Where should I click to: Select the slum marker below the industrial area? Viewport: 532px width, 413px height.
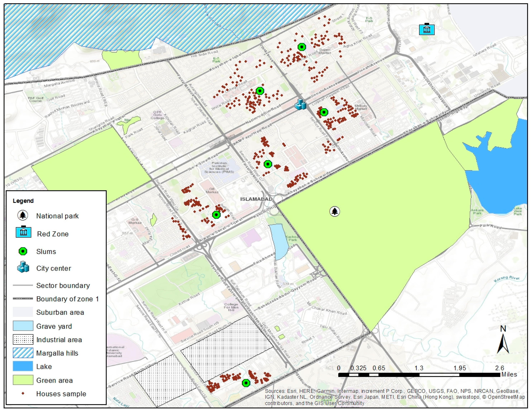click(x=246, y=383)
